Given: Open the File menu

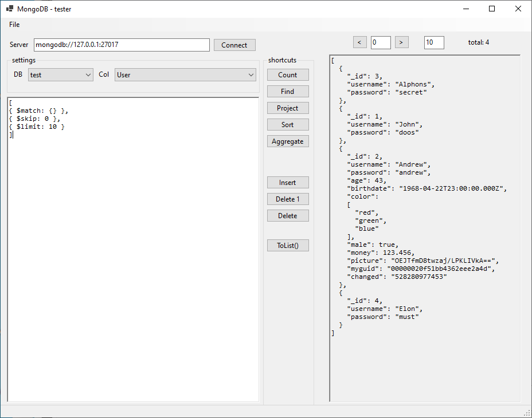Looking at the screenshot, I should click(14, 25).
